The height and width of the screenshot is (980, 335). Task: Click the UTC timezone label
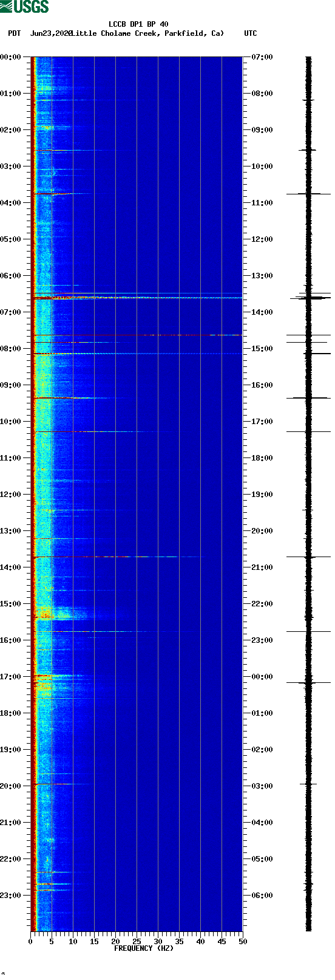click(x=251, y=33)
